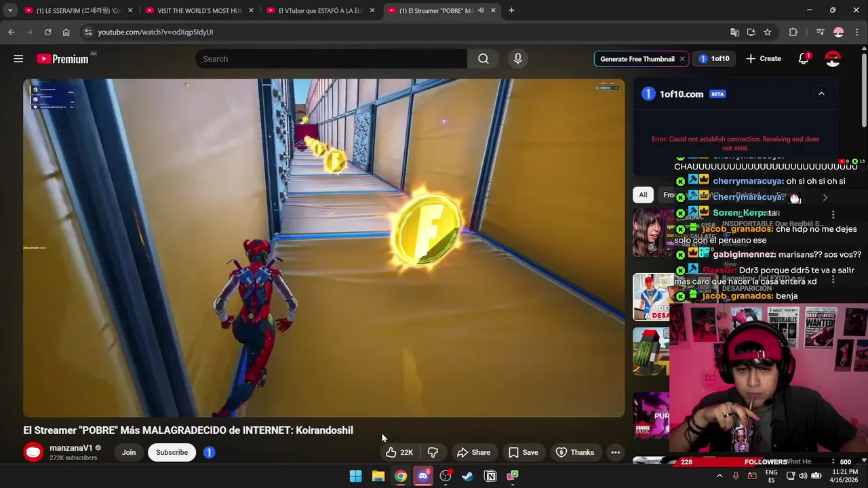Open more actions three-dot menu under video
868x488 pixels.
point(615,452)
